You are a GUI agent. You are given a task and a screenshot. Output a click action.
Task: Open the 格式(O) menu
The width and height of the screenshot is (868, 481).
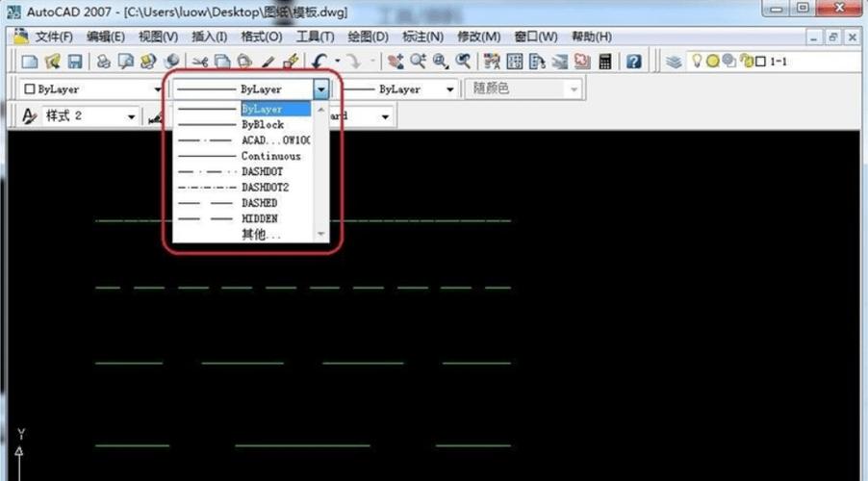pos(261,37)
